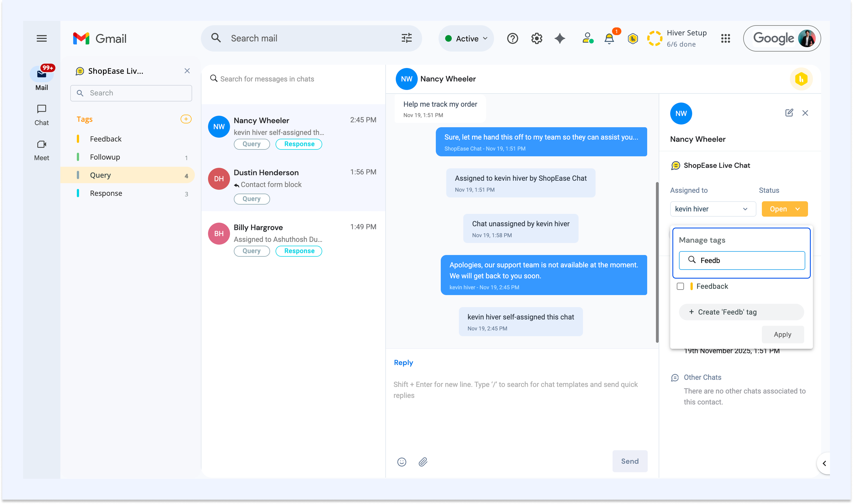
Task: Click "Chat unassigned by kevin hiver" event
Action: click(520, 229)
